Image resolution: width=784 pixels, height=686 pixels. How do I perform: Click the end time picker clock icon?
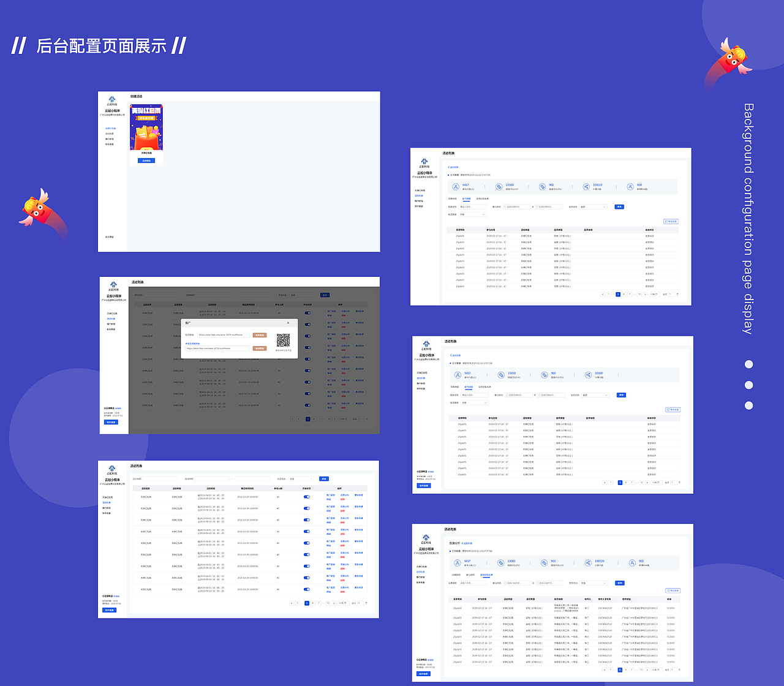[537, 206]
